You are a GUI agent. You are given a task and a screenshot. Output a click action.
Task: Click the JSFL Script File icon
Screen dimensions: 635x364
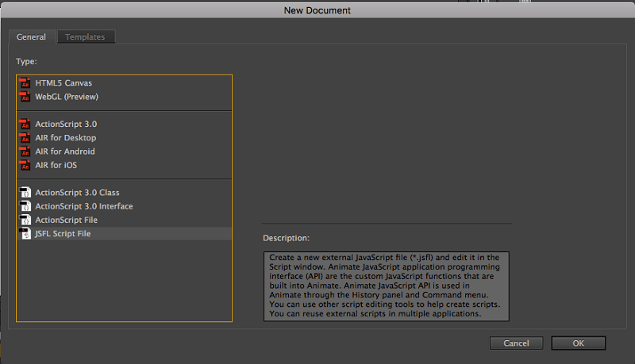[25, 234]
